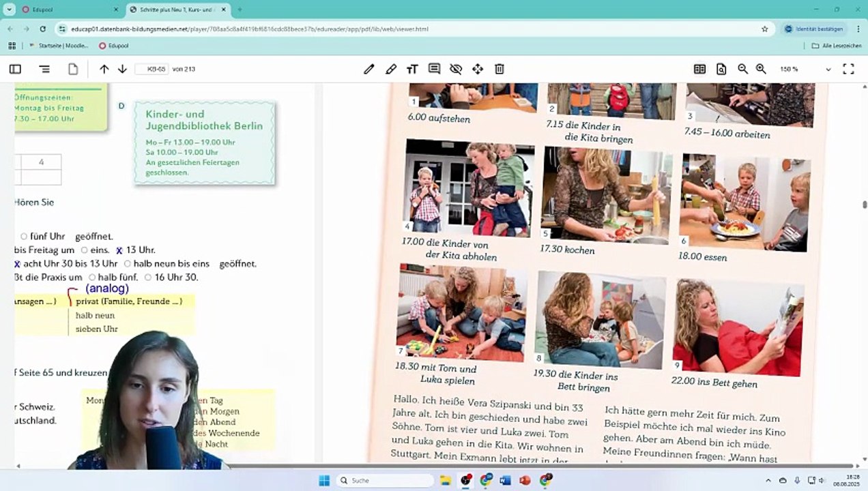Open the outline list icon in the viewer toolbar
Viewport: 868px width, 491px height.
44,69
